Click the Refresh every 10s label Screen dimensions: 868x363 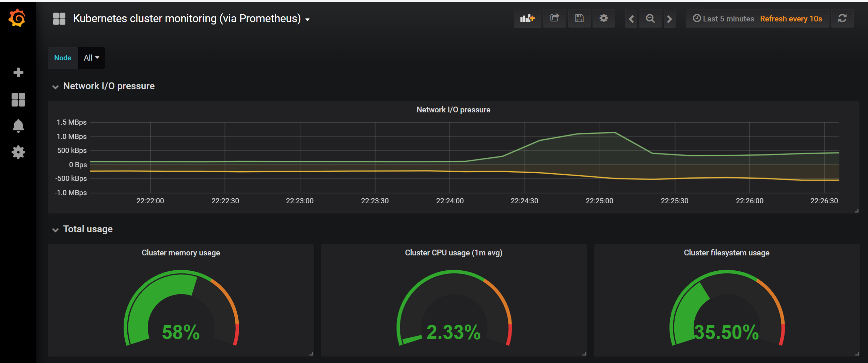pyautogui.click(x=791, y=19)
